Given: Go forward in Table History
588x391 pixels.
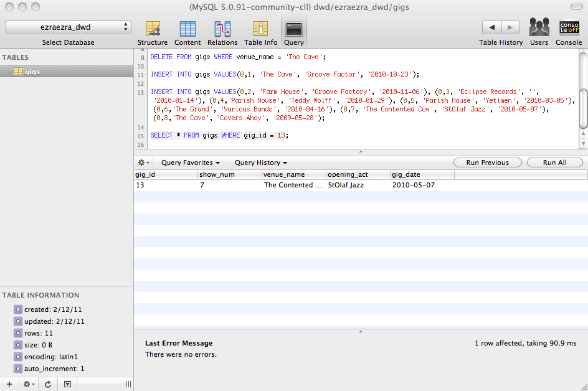Looking at the screenshot, I should [x=510, y=27].
